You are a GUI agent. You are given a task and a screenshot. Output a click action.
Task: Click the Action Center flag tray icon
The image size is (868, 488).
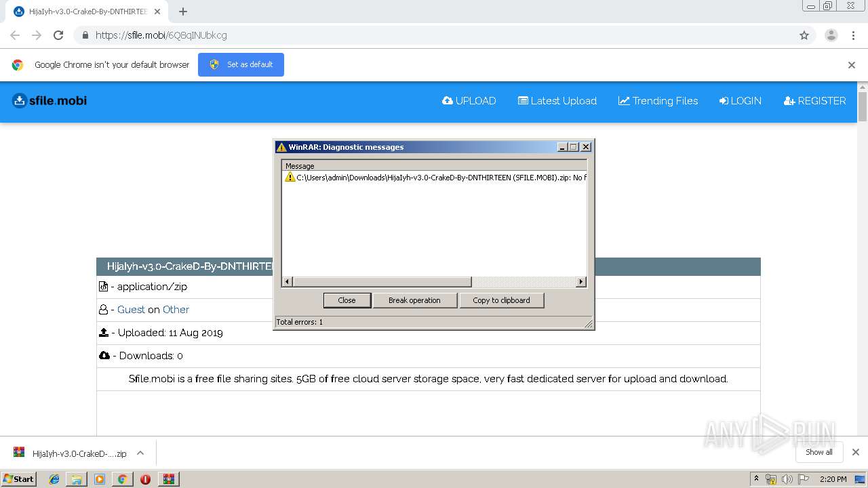[804, 479]
